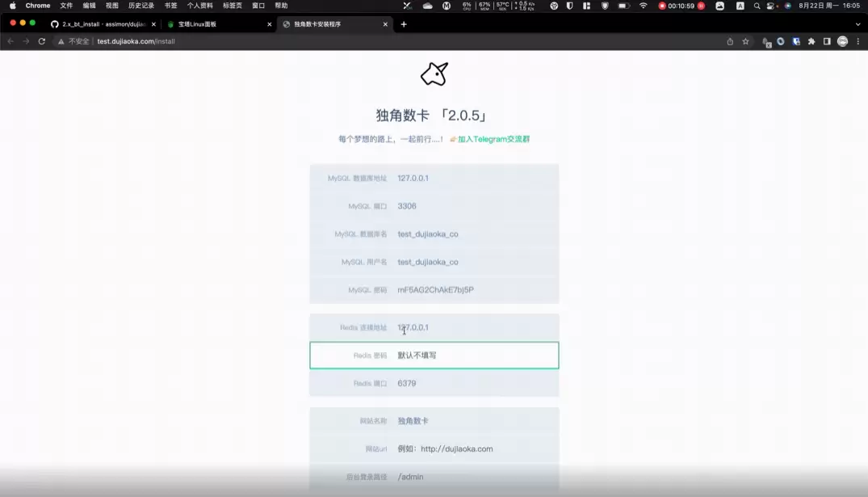Open the Chrome profile avatar
This screenshot has height=497, width=868.
pos(842,41)
